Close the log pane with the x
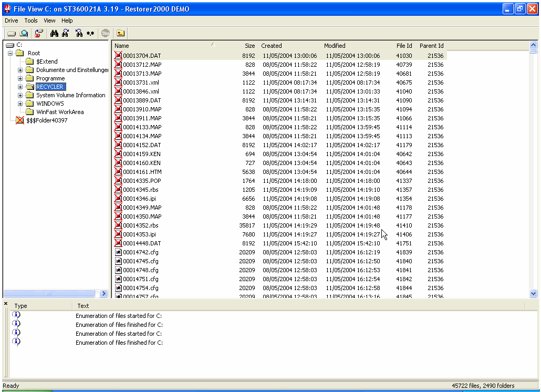541x392 pixels. [6, 304]
